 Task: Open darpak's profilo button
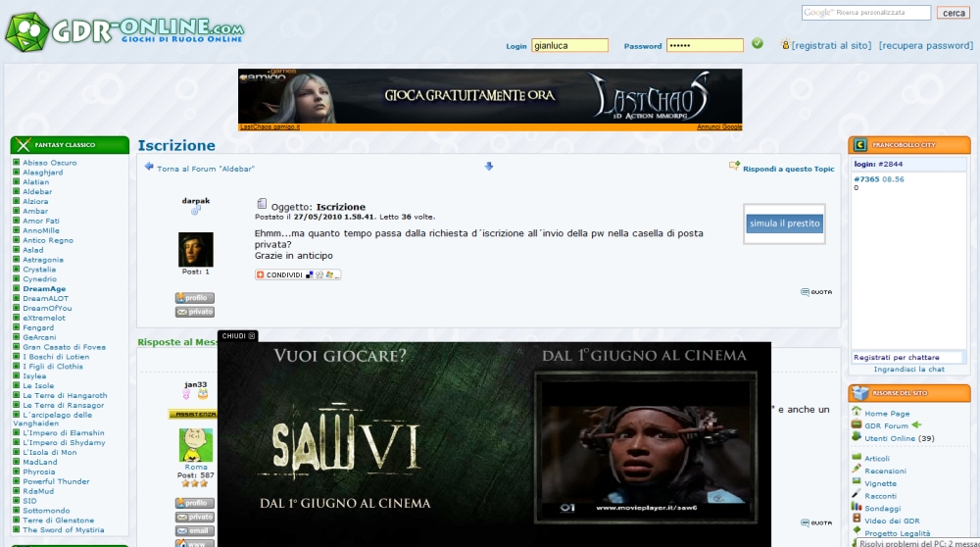[x=194, y=298]
